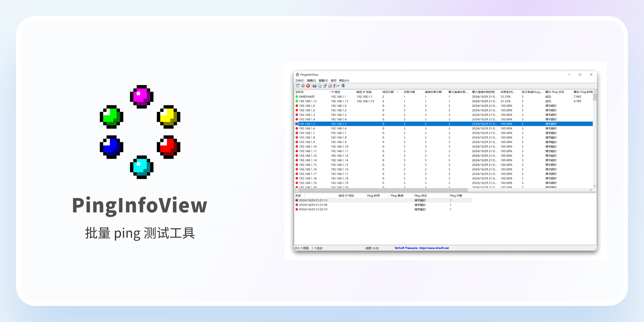Click the Find magnifier toolbar icon

pos(330,86)
